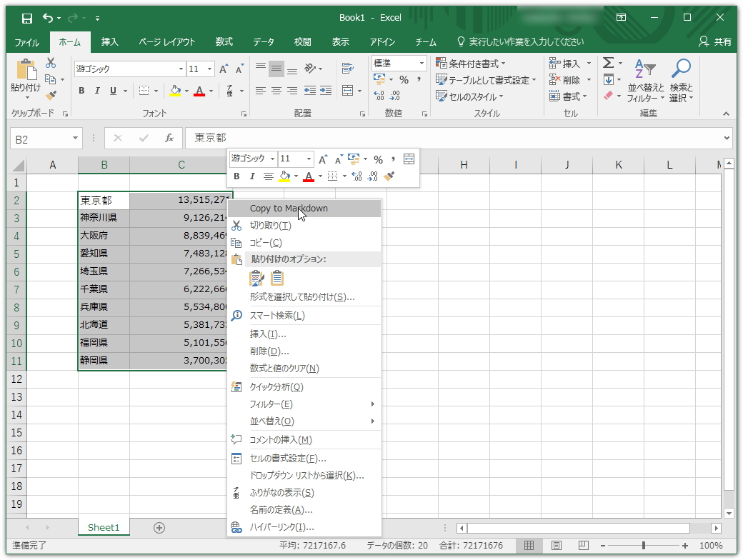743x560 pixels.
Task: Select the italic icon on the mini toolbar
Action: pos(252,175)
